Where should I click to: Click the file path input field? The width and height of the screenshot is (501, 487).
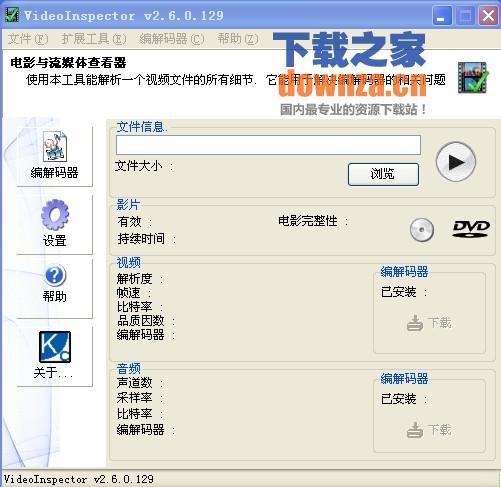[268, 145]
